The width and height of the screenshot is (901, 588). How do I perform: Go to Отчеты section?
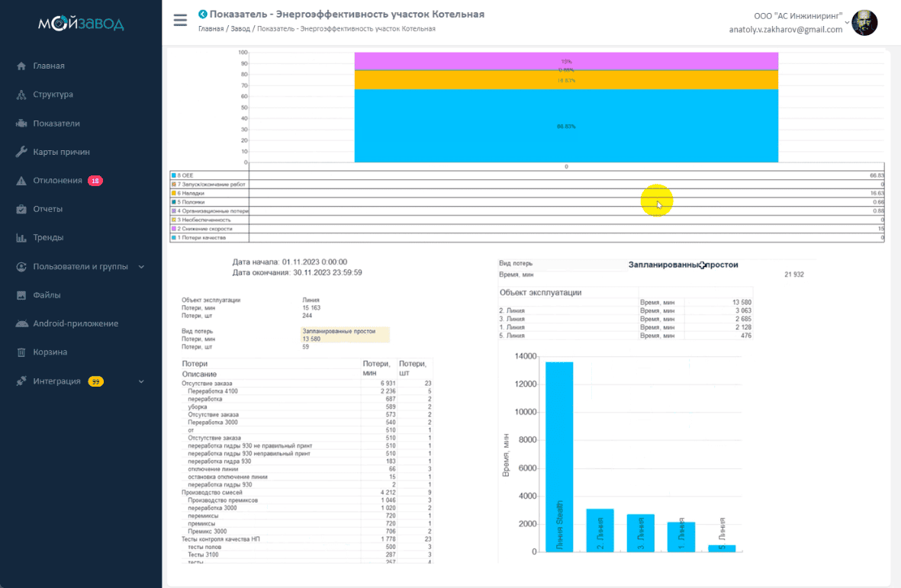(47, 209)
